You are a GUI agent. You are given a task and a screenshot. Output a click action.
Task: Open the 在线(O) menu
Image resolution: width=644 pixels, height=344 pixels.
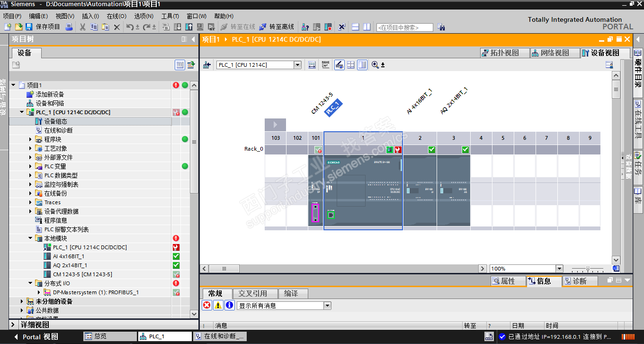coord(116,16)
